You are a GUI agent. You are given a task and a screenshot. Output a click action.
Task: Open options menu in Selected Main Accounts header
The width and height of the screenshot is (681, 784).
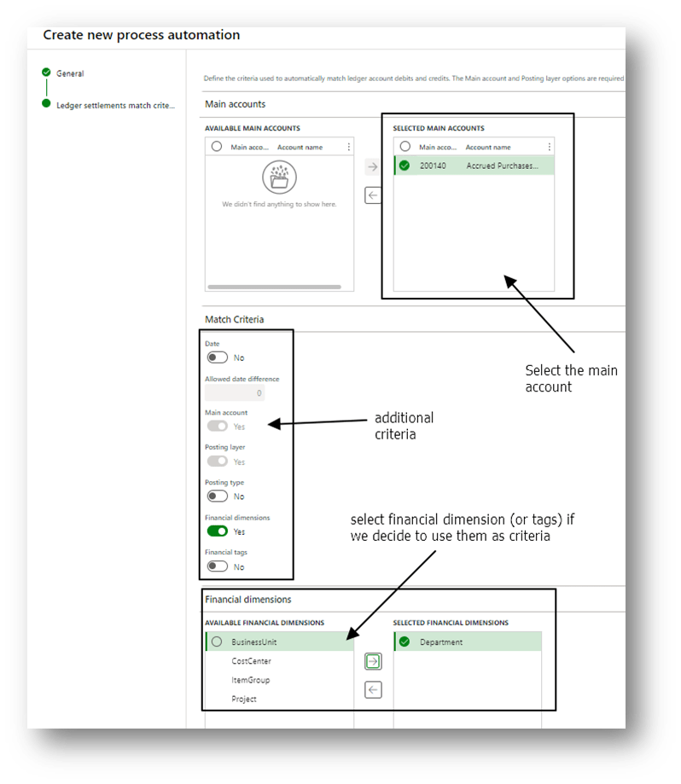click(x=547, y=147)
